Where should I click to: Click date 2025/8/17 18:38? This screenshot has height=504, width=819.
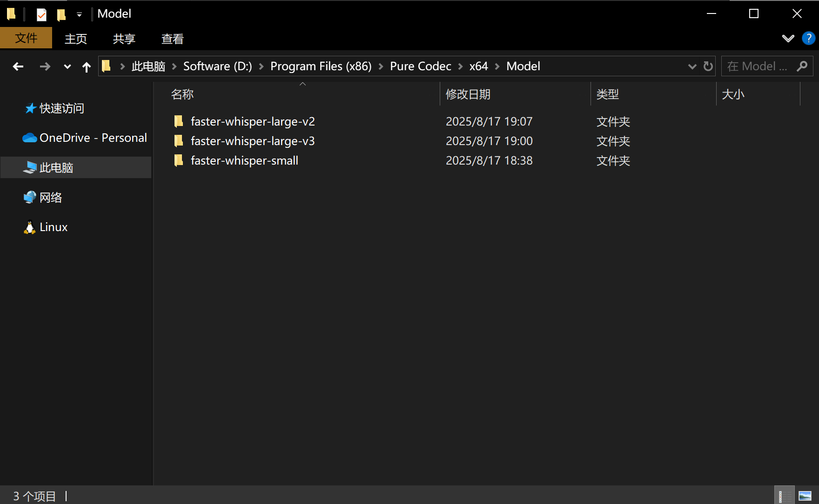tap(489, 160)
